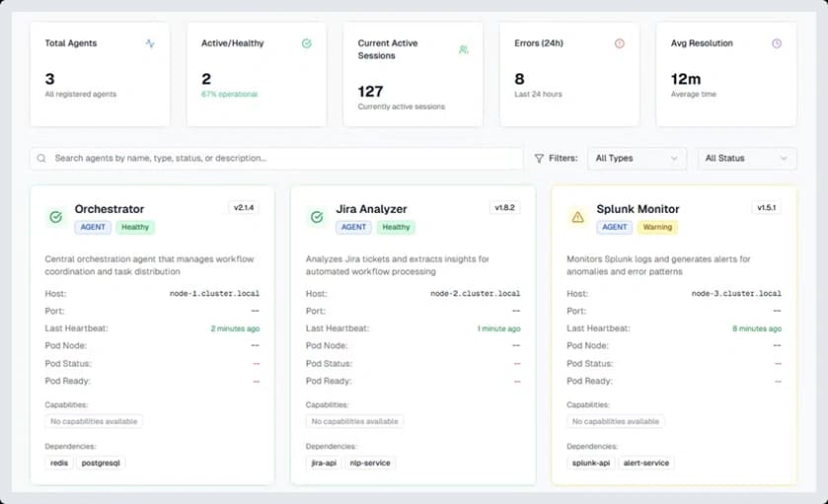This screenshot has width=828, height=504.
Task: Click the splunk-api dependency chip
Action: click(591, 463)
